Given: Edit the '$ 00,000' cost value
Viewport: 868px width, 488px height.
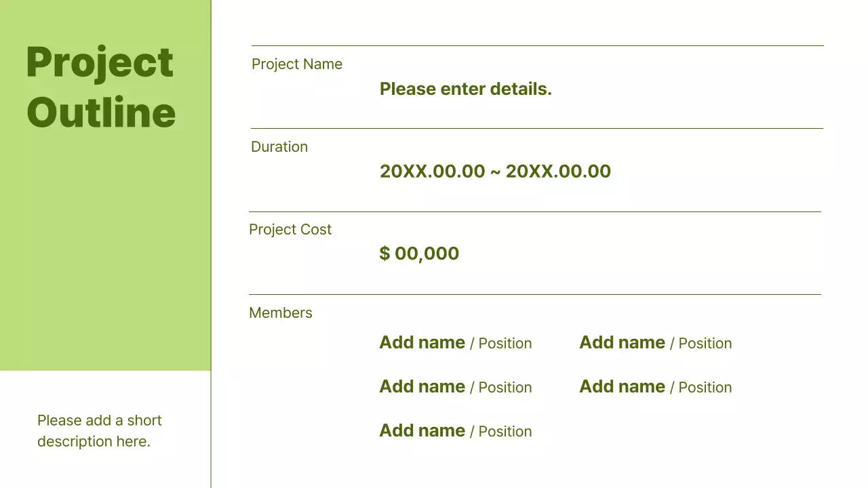Looking at the screenshot, I should pyautogui.click(x=419, y=253).
